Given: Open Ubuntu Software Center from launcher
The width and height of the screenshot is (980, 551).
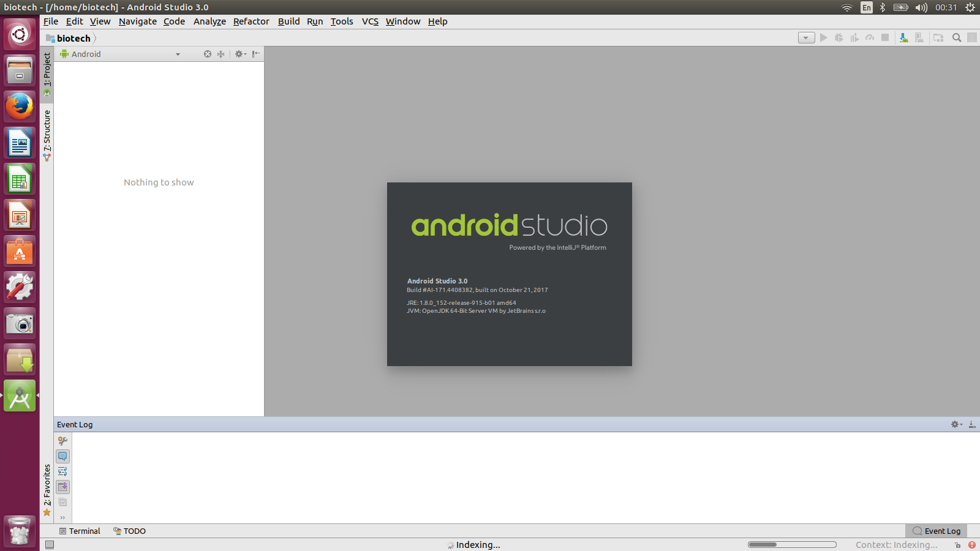Looking at the screenshot, I should pos(20,251).
